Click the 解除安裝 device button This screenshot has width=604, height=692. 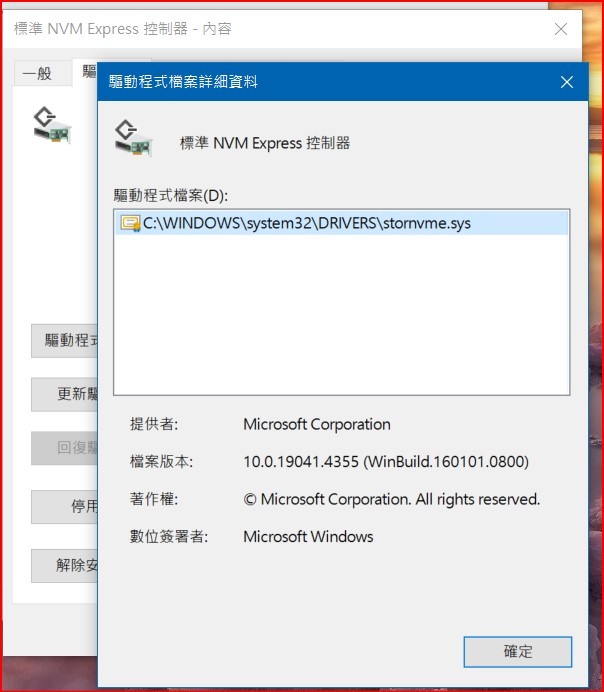tap(64, 565)
